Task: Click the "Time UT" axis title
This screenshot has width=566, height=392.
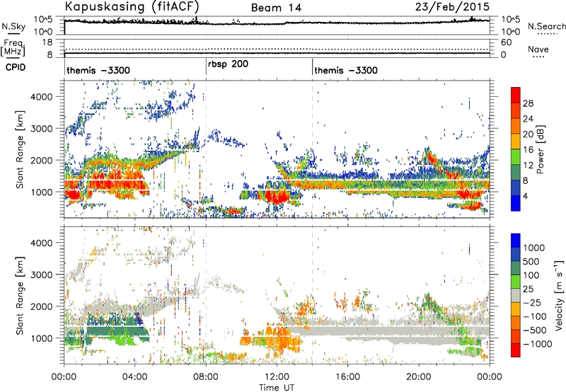Action: [277, 388]
